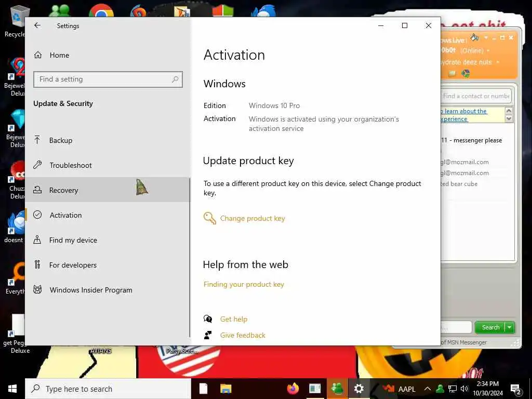This screenshot has height=399, width=532.
Task: Show hidden system tray icons
Action: (x=428, y=389)
